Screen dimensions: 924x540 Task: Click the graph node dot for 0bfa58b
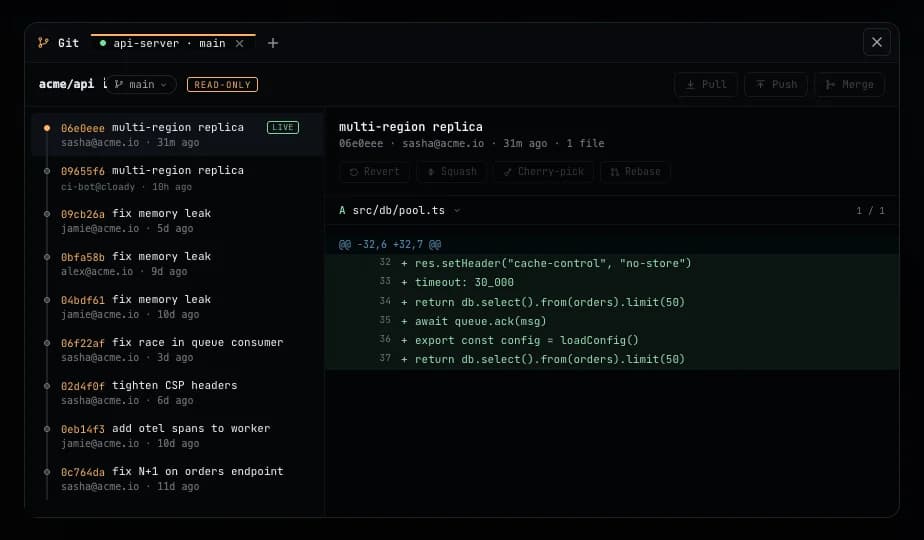click(47, 257)
